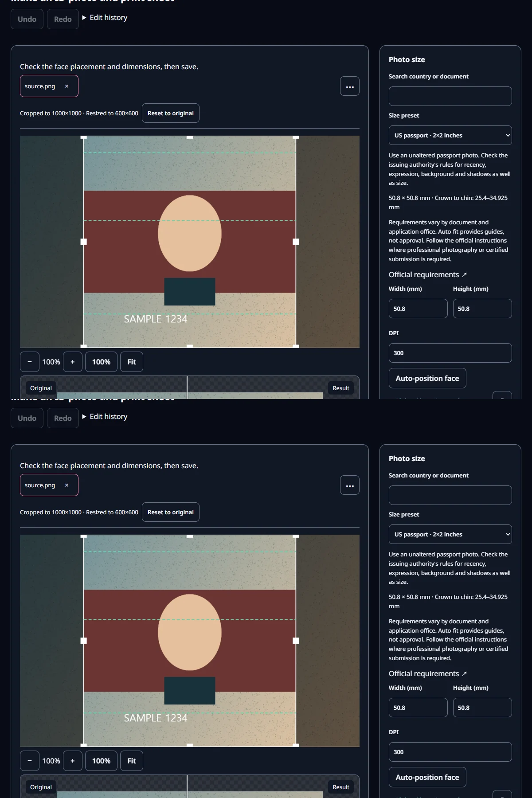Set zoom with the 100% button, lower view
The image size is (532, 798).
101,761
